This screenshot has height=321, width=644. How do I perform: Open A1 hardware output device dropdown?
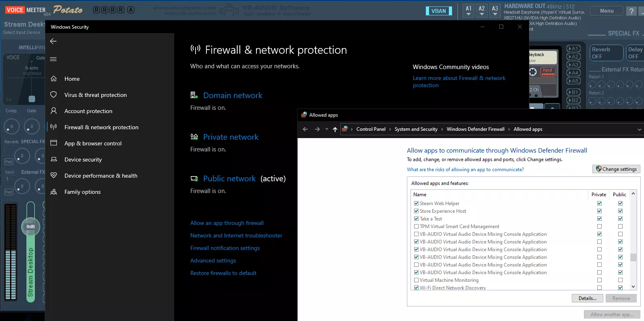[468, 11]
